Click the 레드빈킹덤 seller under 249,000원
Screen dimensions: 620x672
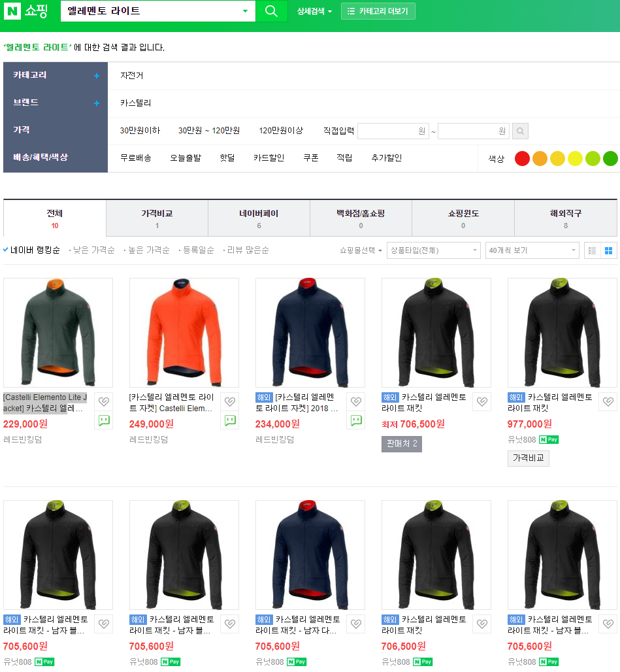(148, 440)
